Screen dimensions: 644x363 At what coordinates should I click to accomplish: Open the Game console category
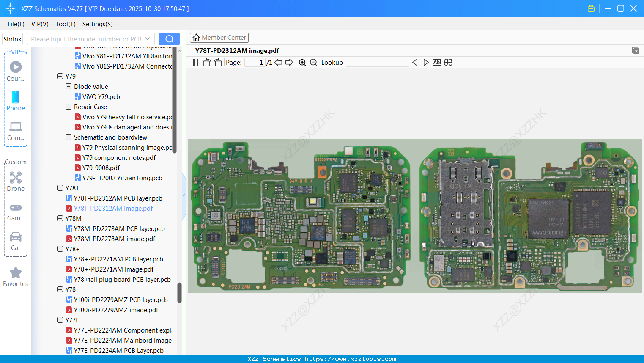coord(16,212)
